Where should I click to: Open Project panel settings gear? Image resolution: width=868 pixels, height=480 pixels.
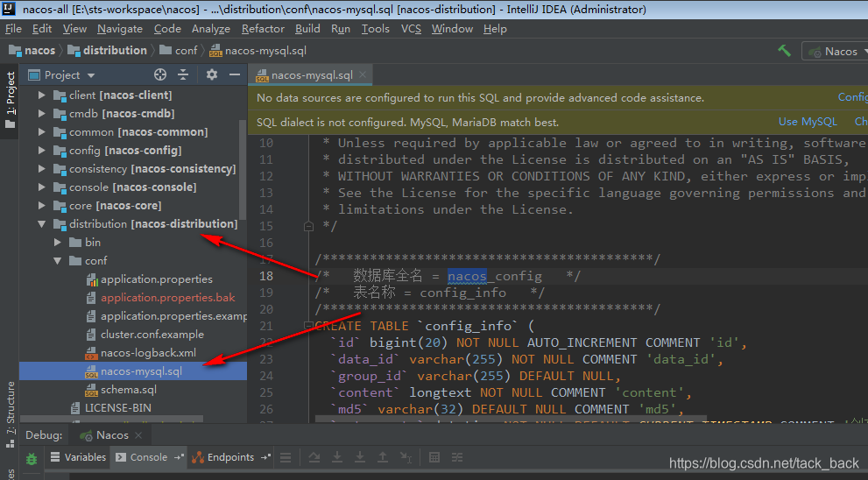coord(211,74)
